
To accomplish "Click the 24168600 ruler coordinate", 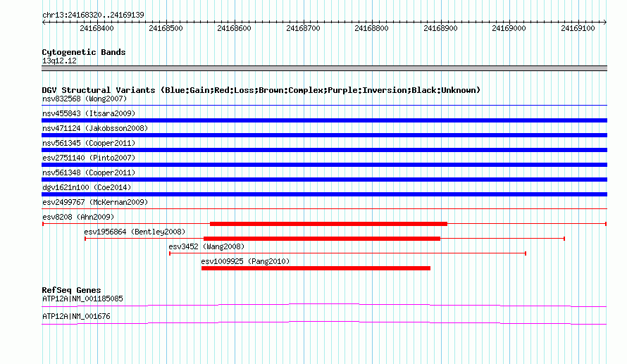I will pyautogui.click(x=235, y=28).
